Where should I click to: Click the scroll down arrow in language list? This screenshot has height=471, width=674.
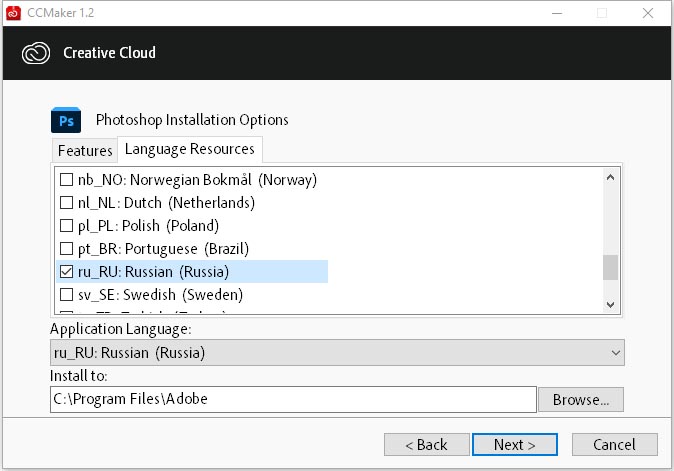(610, 305)
